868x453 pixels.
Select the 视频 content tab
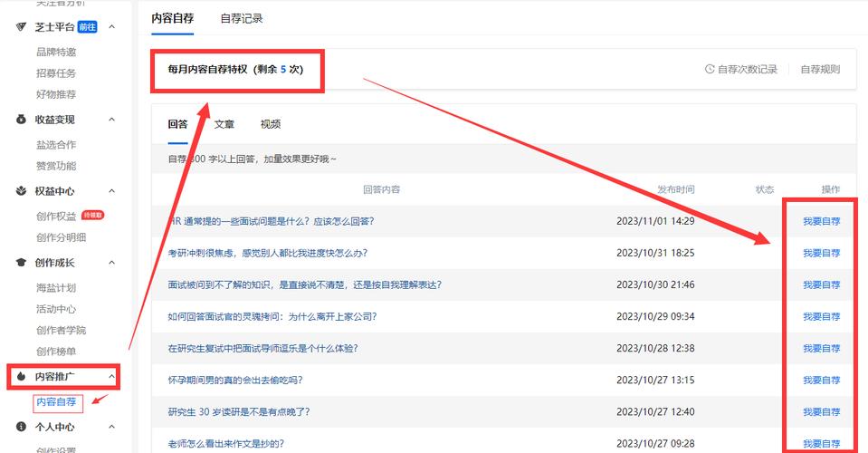coord(270,124)
